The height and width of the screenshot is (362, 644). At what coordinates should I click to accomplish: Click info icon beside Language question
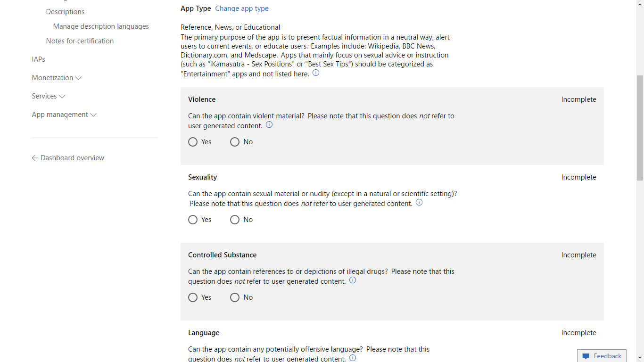353,358
